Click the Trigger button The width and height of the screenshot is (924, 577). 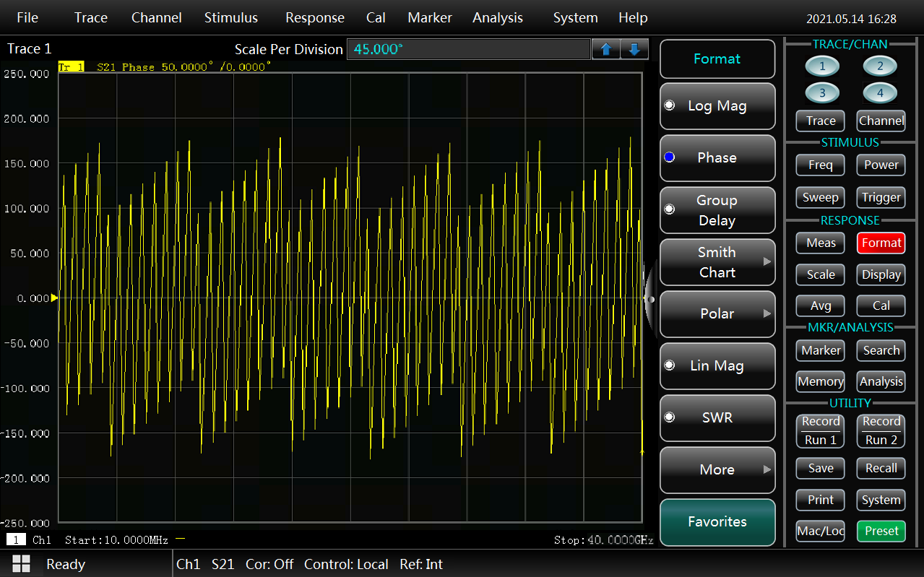point(881,197)
